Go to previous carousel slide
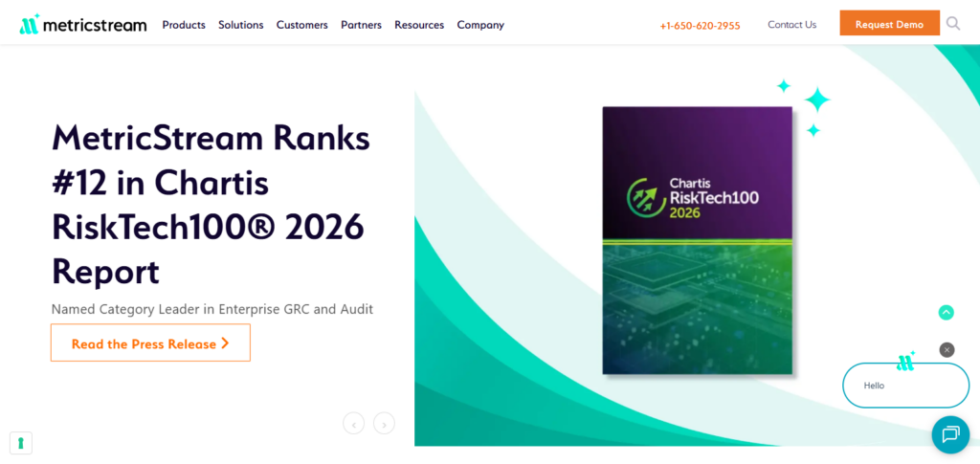Image resolution: width=980 pixels, height=464 pixels. click(x=353, y=424)
